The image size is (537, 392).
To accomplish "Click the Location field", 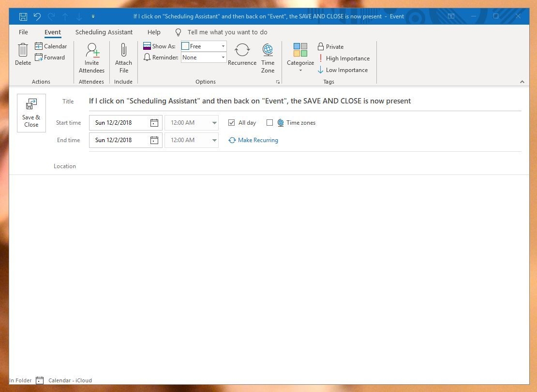I will pyautogui.click(x=305, y=166).
